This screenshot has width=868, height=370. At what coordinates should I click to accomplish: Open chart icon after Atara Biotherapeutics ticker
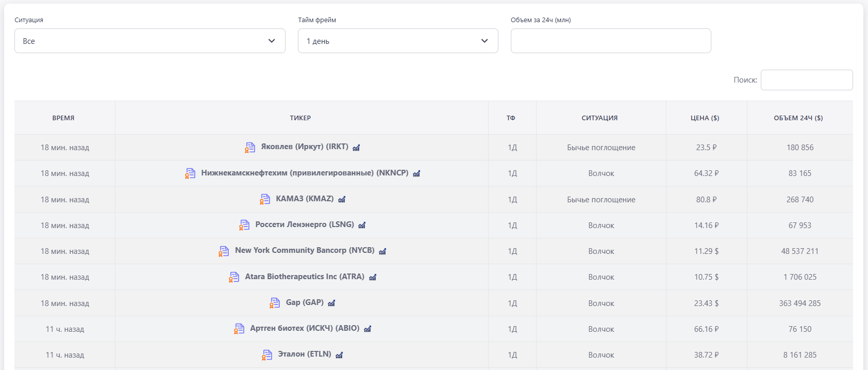coord(373,277)
